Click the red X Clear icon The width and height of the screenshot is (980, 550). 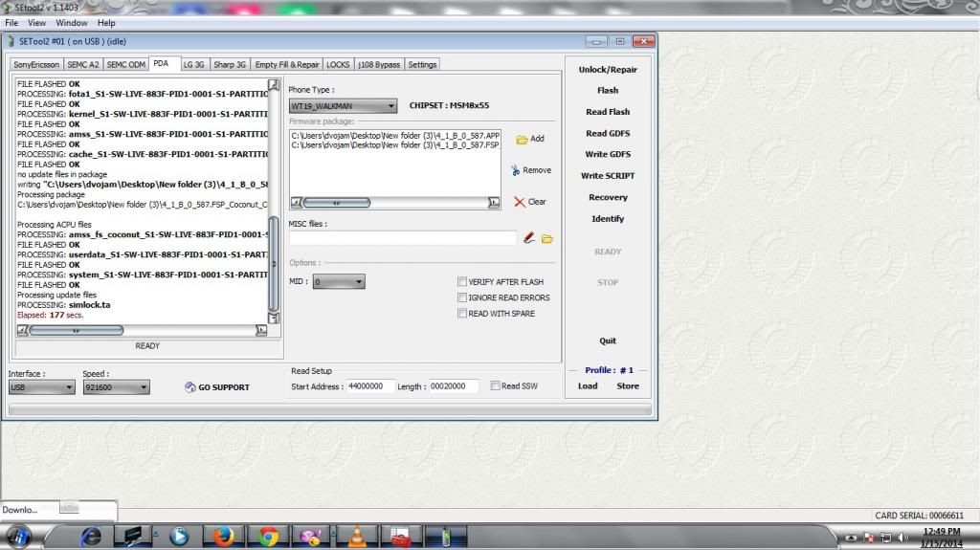tap(520, 202)
